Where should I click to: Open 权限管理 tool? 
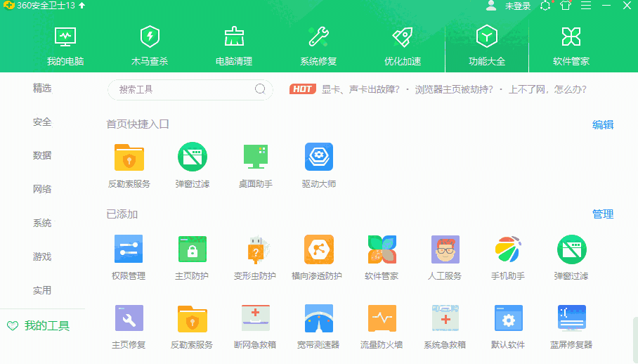click(x=129, y=257)
